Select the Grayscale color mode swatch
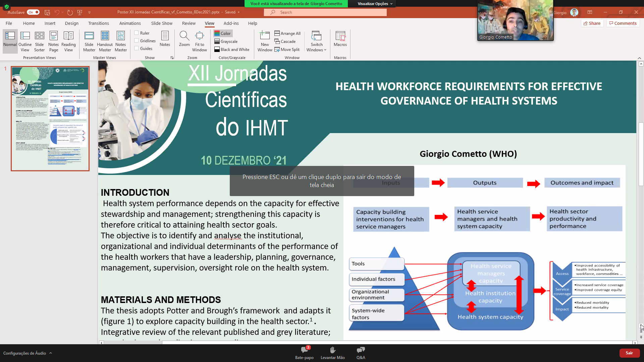The width and height of the screenshot is (644, 362). pos(217,42)
